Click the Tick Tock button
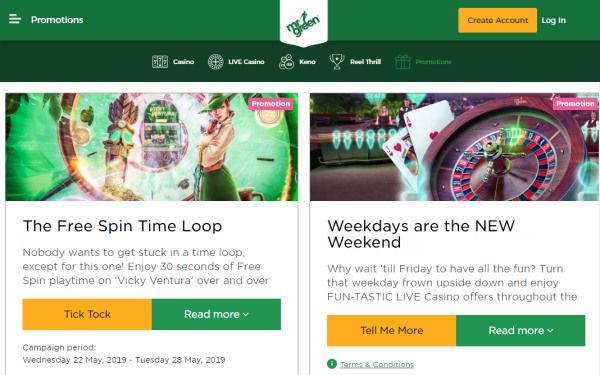Image resolution: width=600 pixels, height=375 pixels. pyautogui.click(x=87, y=314)
